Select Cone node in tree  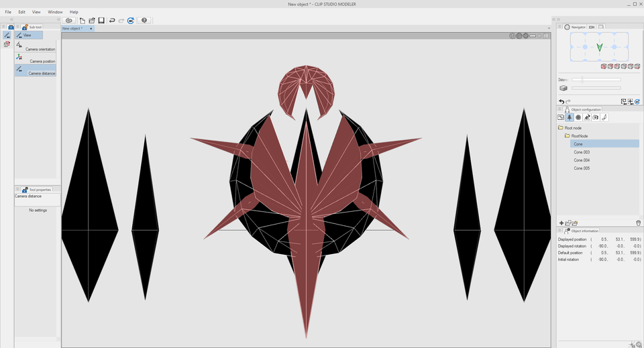pyautogui.click(x=604, y=144)
